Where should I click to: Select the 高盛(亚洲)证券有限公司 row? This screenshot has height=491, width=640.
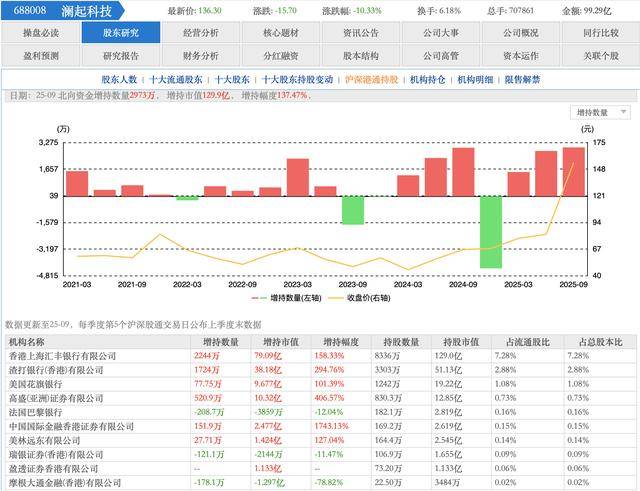321,398
